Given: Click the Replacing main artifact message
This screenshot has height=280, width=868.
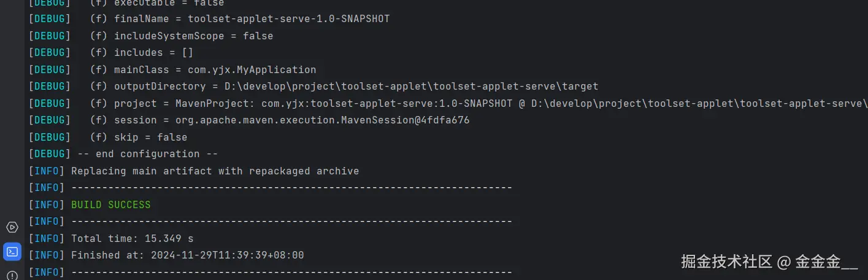Looking at the screenshot, I should [x=215, y=171].
